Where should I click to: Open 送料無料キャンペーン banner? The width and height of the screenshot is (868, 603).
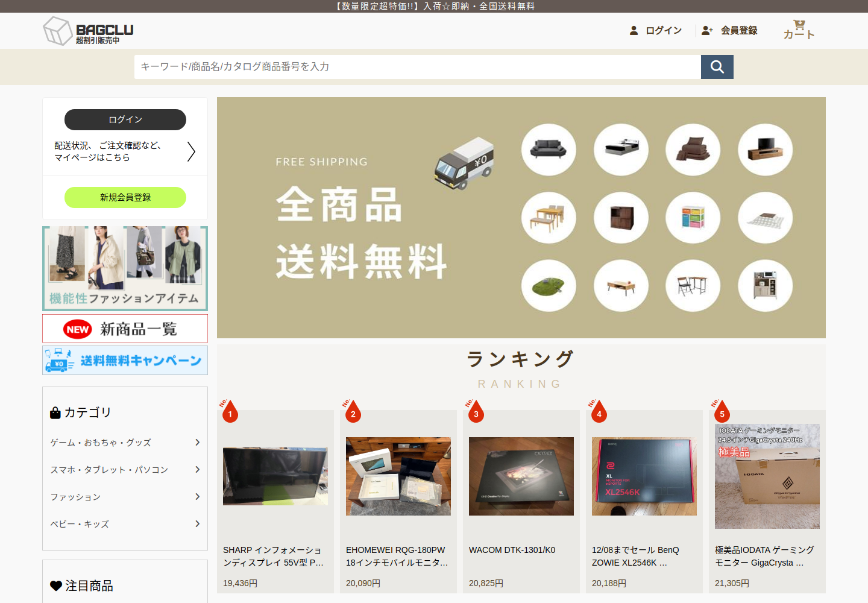125,360
